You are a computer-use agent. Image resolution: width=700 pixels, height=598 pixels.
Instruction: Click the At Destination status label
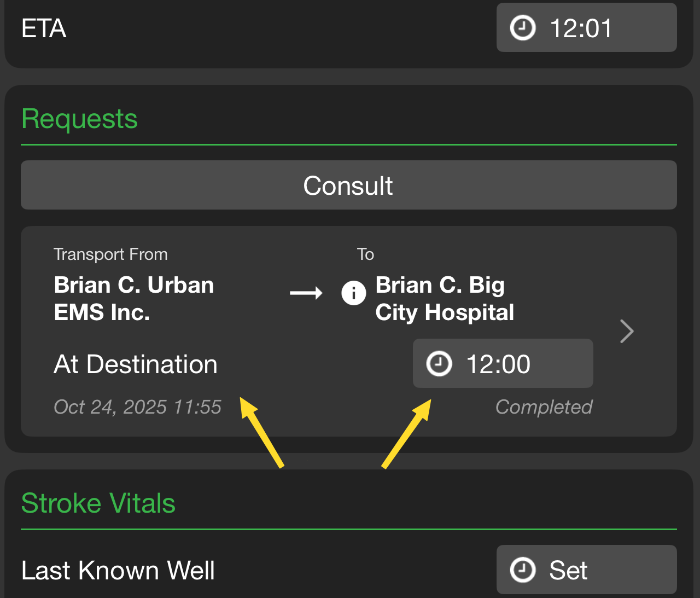136,364
